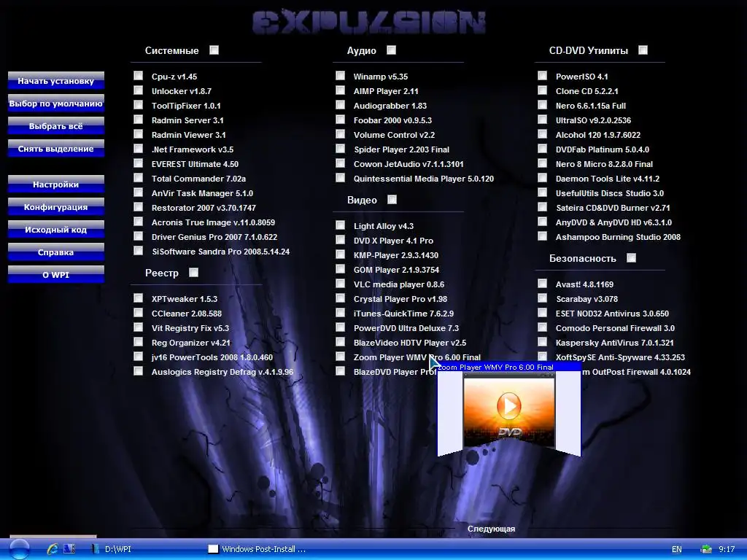
Task: Click Spider Player 2.203 Final label
Action: 402,149
